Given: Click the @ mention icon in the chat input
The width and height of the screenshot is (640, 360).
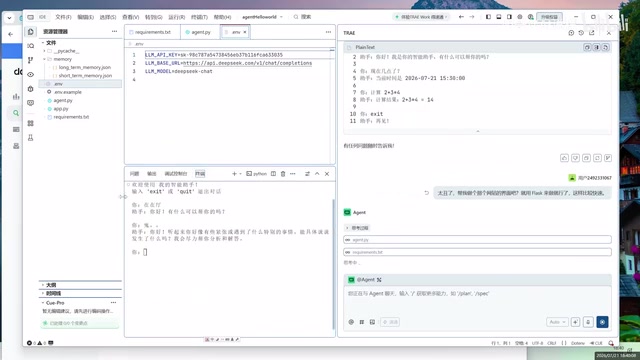Looking at the screenshot, I should pyautogui.click(x=351, y=322).
